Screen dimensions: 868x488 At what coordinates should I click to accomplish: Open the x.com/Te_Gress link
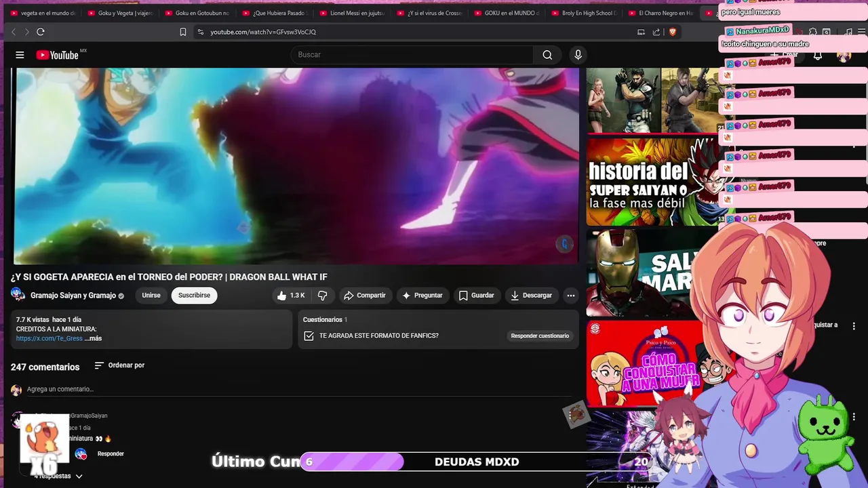click(x=50, y=338)
